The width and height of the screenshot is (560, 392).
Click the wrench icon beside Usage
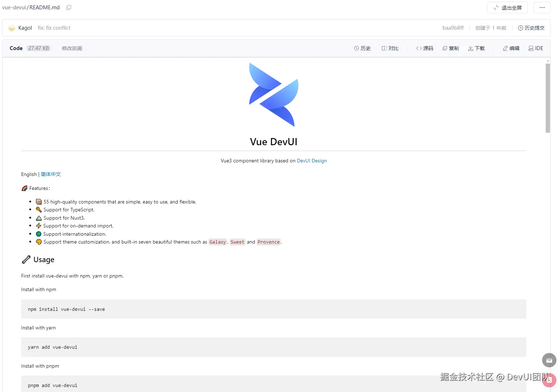click(x=26, y=260)
